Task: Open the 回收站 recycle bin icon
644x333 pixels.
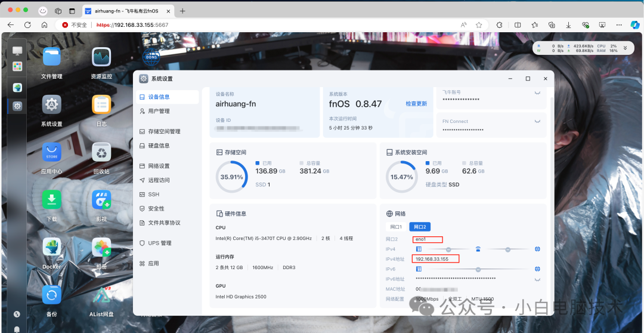Action: [101, 152]
